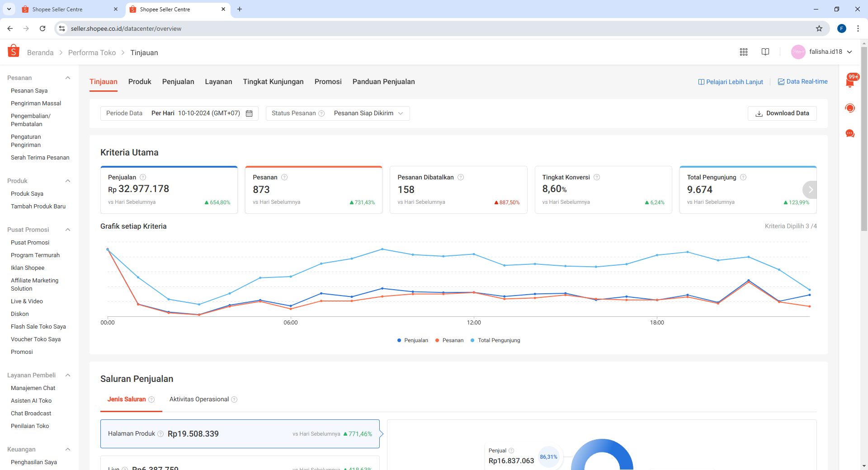Collapse the Pusat Promosi sidebar section
The width and height of the screenshot is (868, 470).
pos(68,230)
